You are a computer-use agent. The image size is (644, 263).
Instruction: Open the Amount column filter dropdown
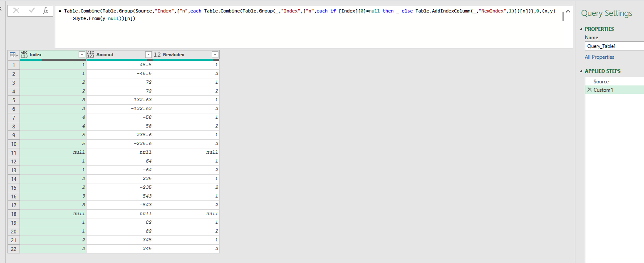(x=148, y=55)
